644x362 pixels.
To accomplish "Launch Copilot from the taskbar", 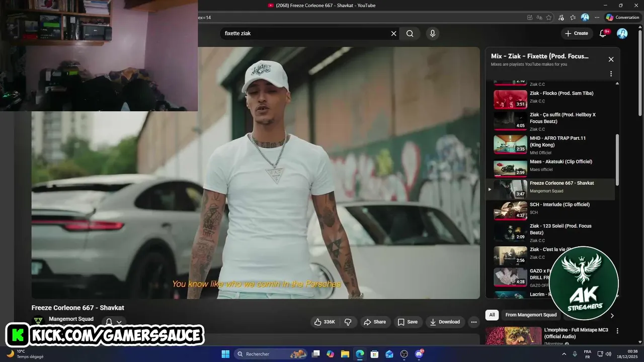I will coord(330,354).
